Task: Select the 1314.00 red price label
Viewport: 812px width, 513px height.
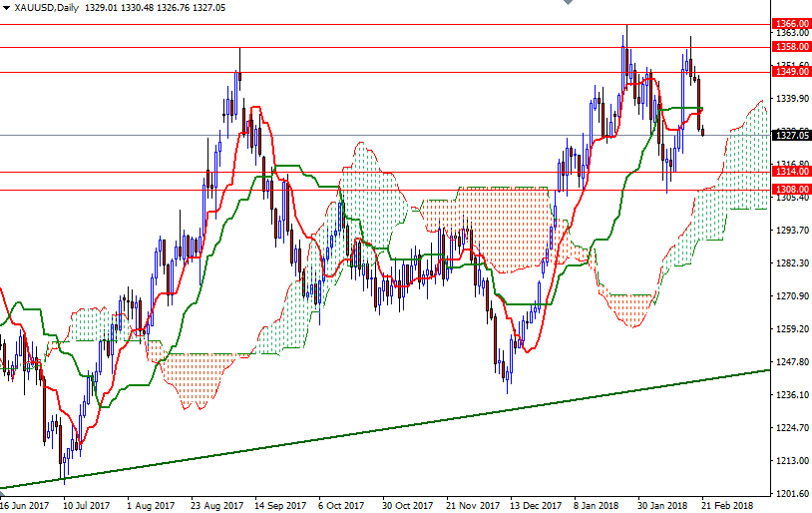Action: (790, 172)
